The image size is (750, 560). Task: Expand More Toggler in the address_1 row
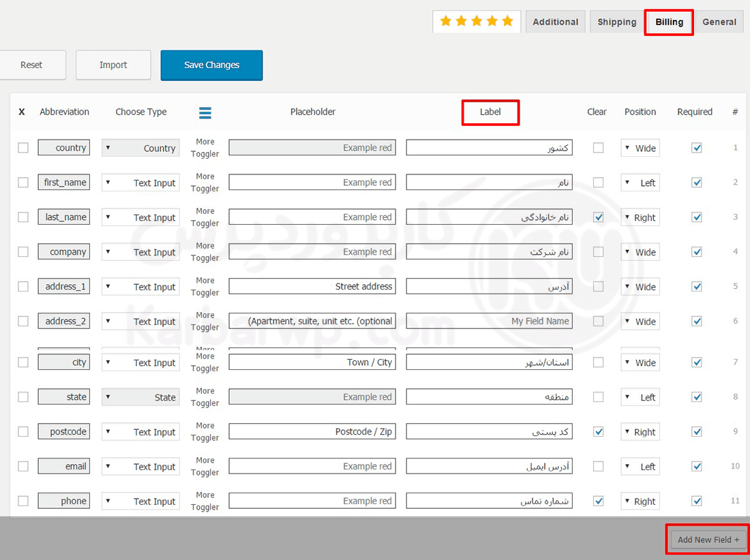205,286
